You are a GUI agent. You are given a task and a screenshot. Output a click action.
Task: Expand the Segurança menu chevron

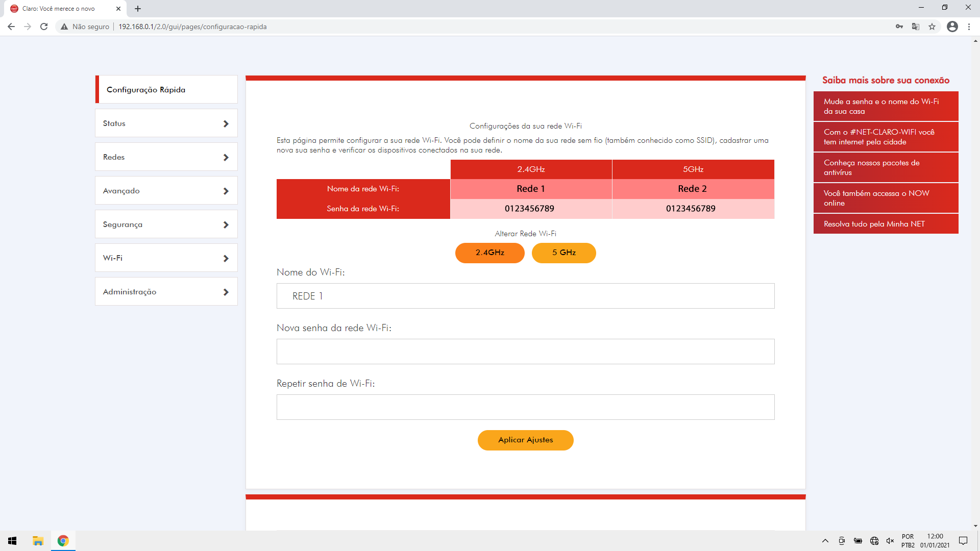(226, 224)
